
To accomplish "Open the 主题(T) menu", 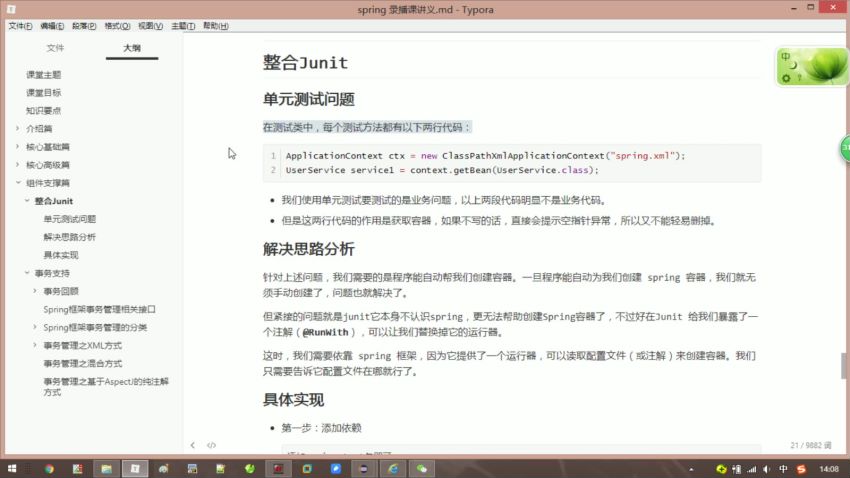I will coord(183,26).
